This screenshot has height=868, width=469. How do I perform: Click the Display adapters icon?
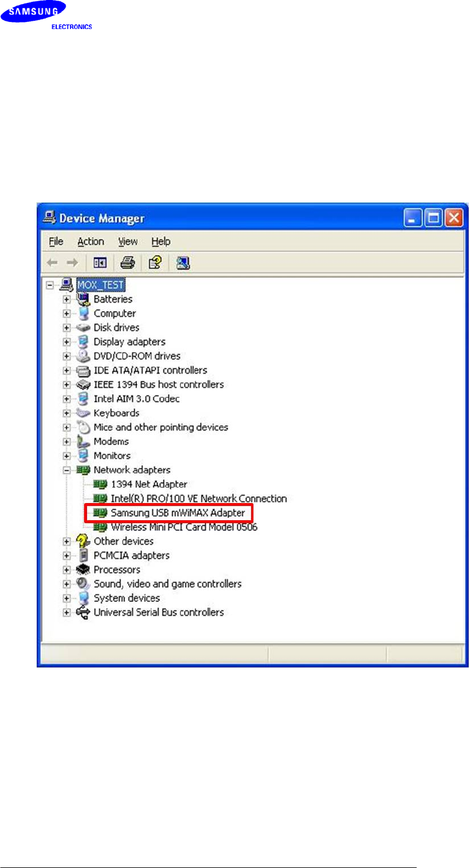pos(83,342)
